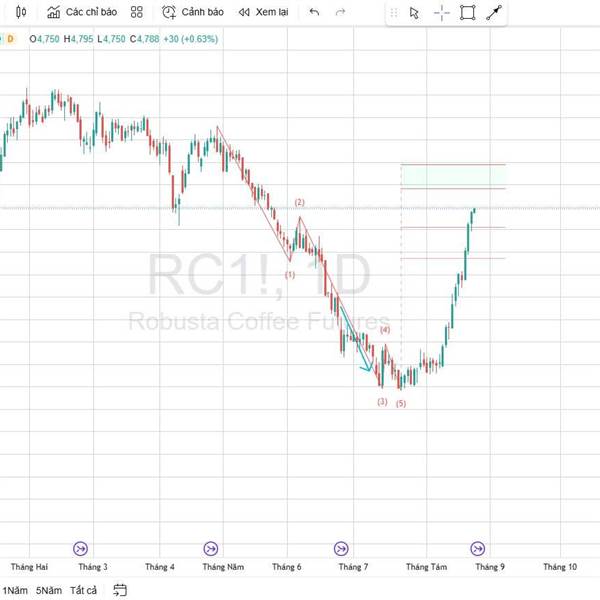Select the arrow cursor tool
Viewport: 600px width, 600px height.
click(x=414, y=13)
